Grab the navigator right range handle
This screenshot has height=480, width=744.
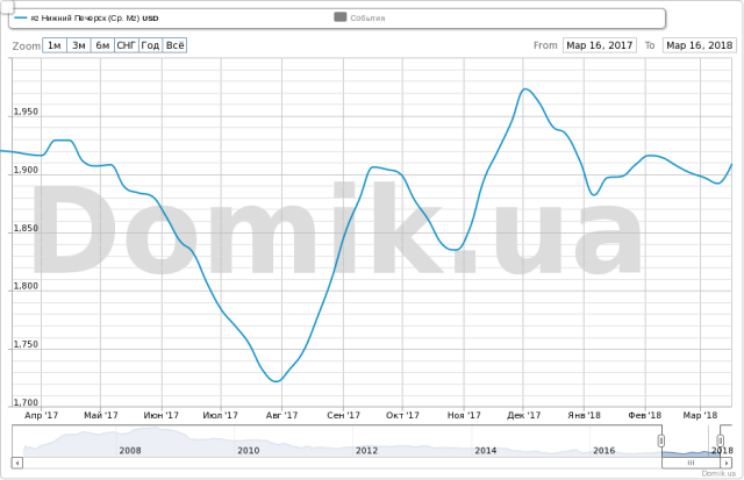pyautogui.click(x=720, y=441)
